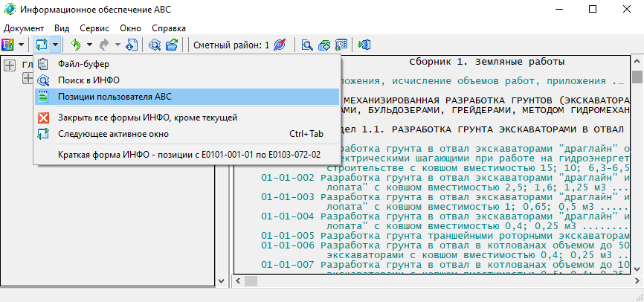Select Краткая форма ИНФО window entry

tap(187, 155)
